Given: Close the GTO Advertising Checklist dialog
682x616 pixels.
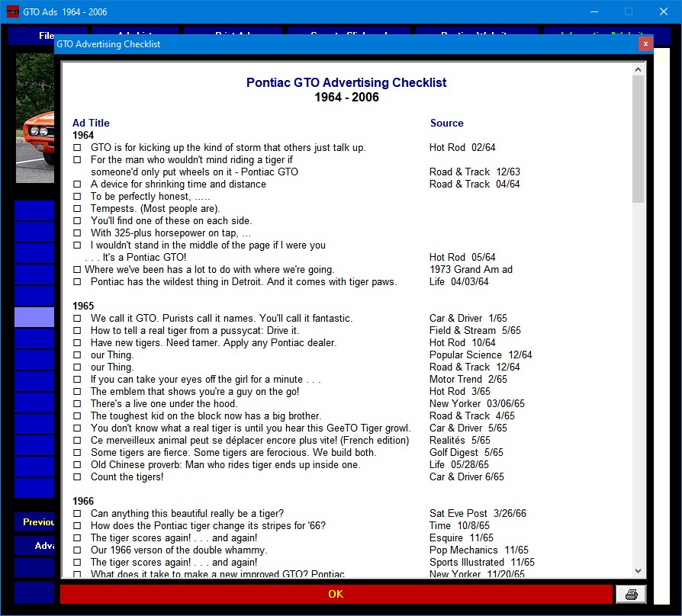Looking at the screenshot, I should [645, 44].
